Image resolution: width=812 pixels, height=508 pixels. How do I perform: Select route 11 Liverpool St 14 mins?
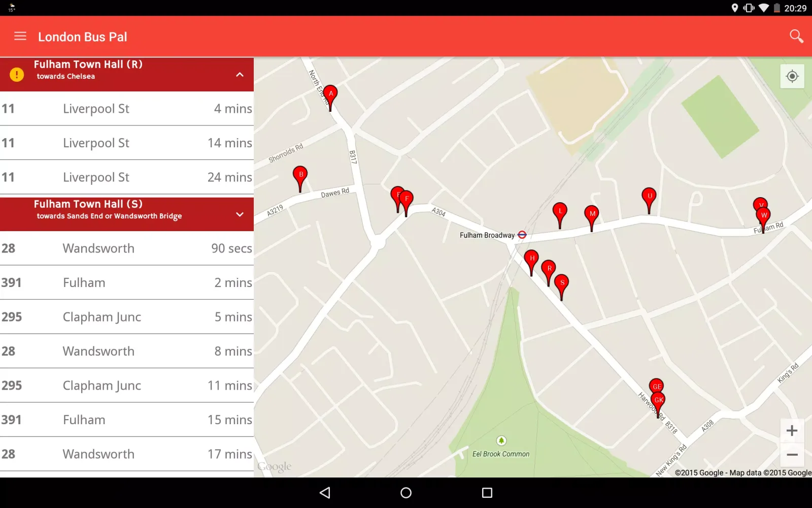coord(127,143)
